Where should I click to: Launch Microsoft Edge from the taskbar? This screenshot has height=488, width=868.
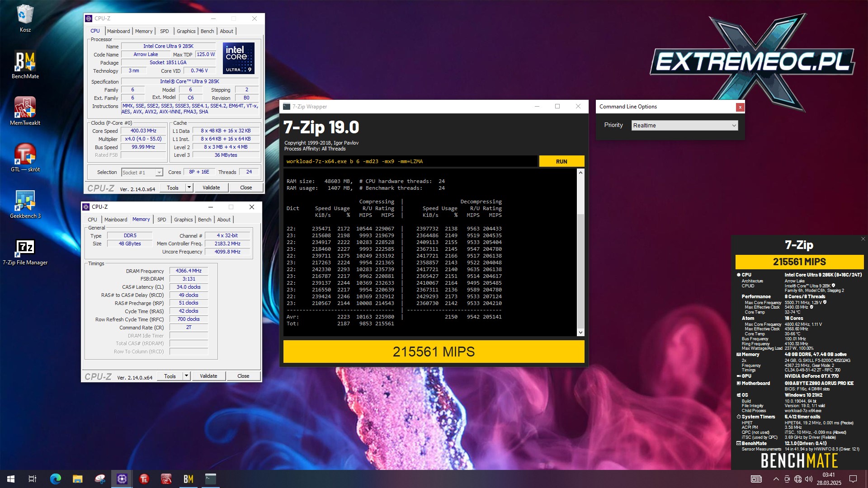(55, 479)
